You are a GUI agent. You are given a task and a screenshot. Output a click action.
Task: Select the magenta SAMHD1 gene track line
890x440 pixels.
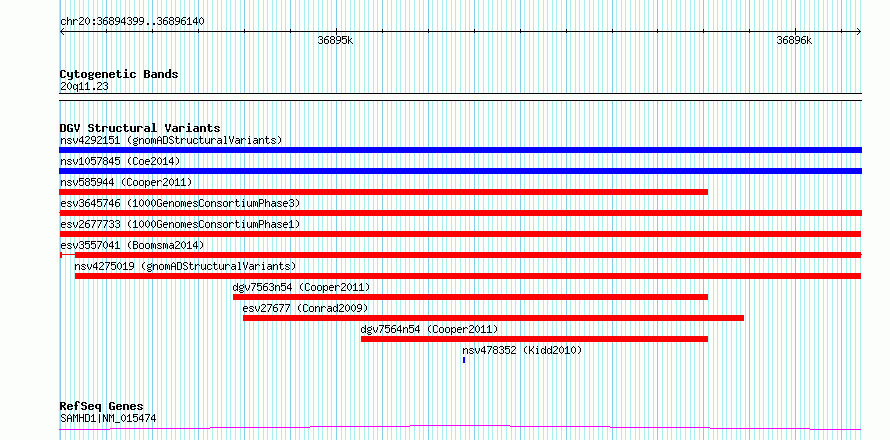460,427
